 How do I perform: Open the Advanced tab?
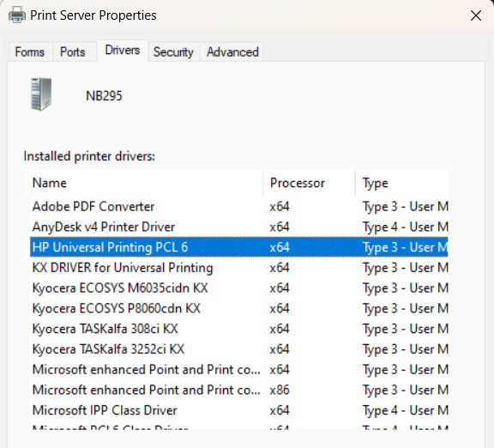[x=232, y=52]
